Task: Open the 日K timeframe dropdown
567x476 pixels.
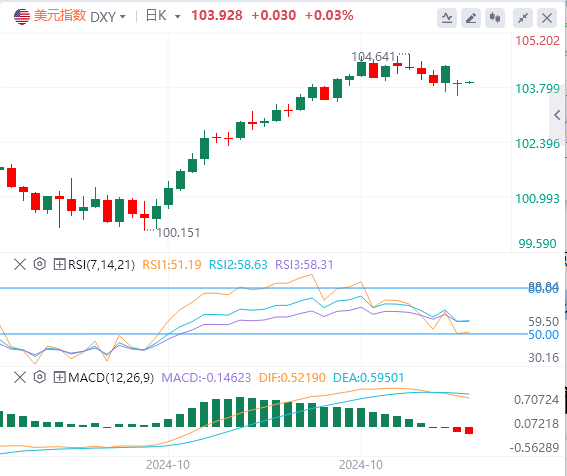Action: pyautogui.click(x=162, y=16)
